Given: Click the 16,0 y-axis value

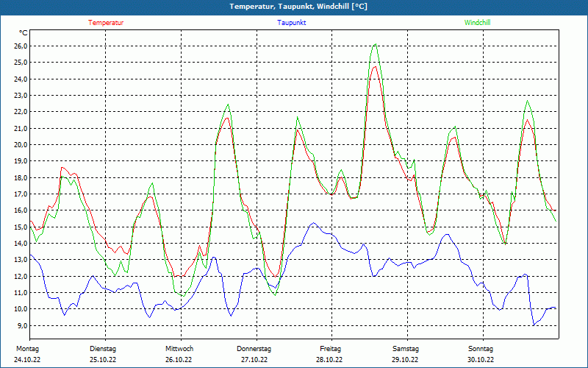Looking at the screenshot, I should tap(21, 210).
